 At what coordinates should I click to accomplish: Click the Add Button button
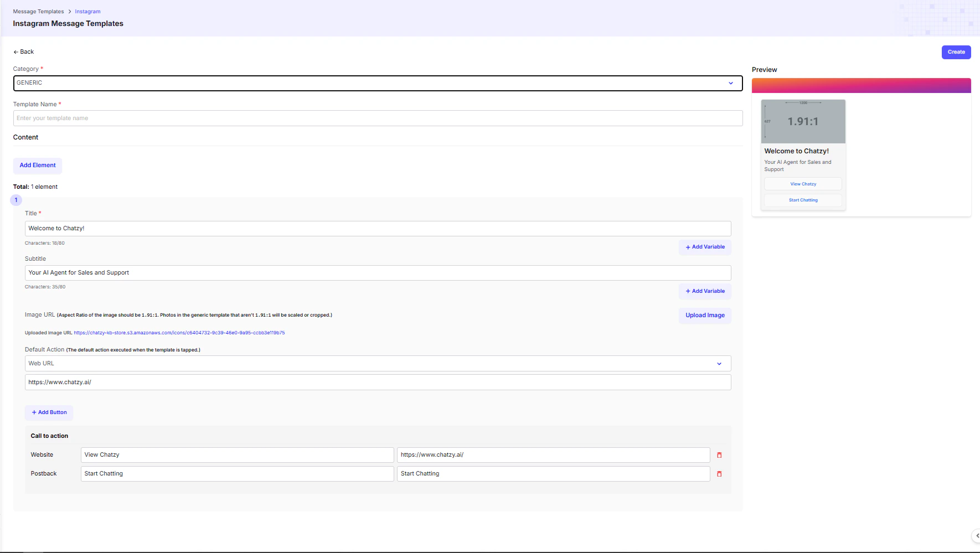(x=49, y=412)
